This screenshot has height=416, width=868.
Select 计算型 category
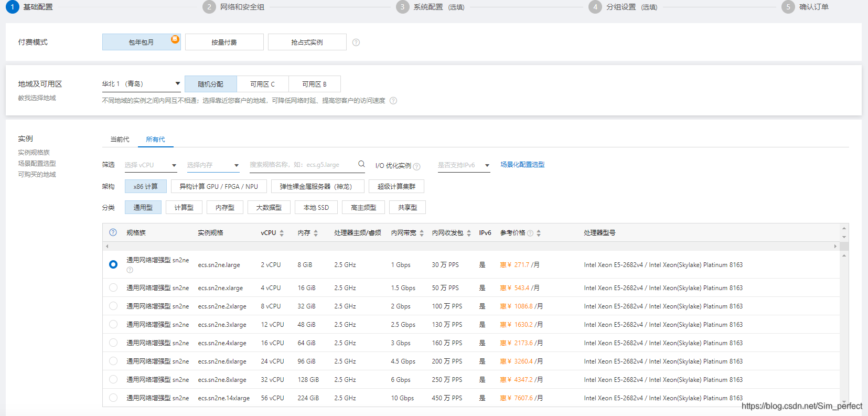(x=184, y=207)
